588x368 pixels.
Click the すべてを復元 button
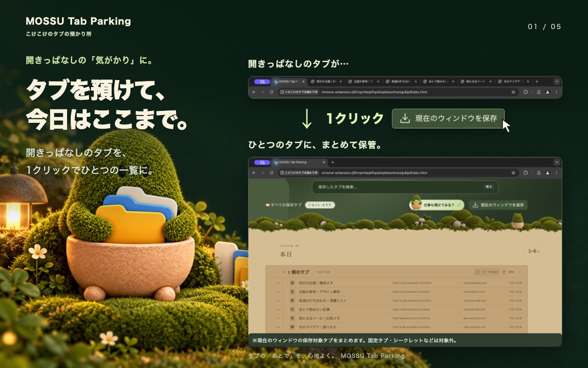tap(487, 272)
